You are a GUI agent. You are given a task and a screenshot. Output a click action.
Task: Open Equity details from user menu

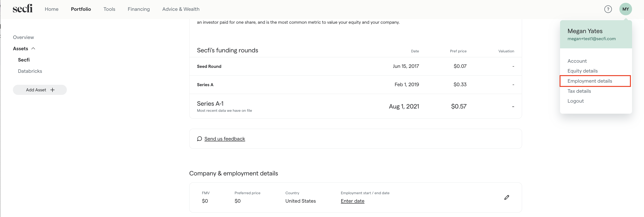click(582, 71)
